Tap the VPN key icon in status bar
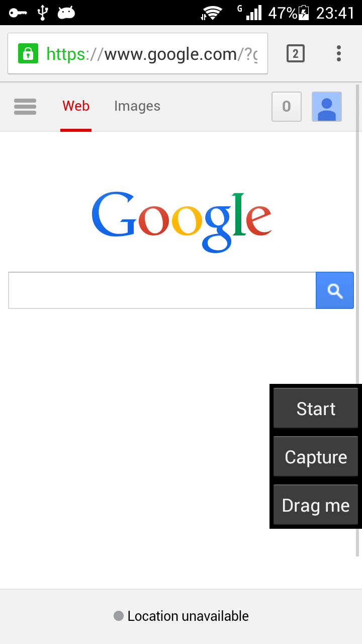The width and height of the screenshot is (362, 644). [18, 13]
